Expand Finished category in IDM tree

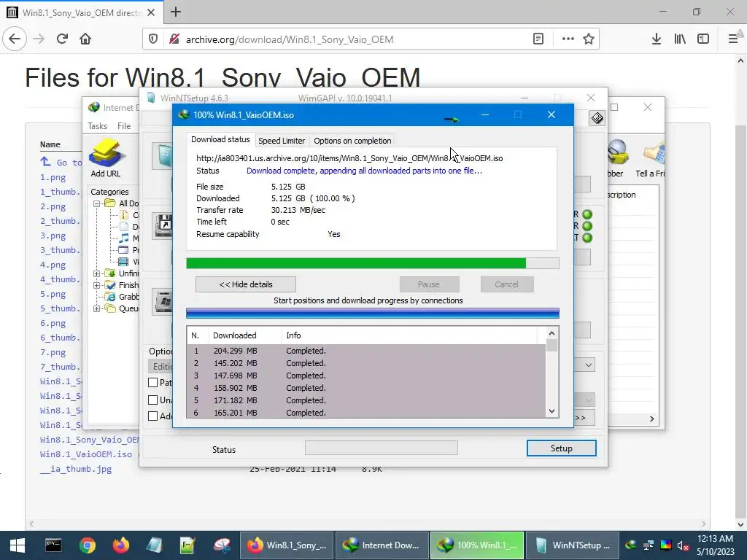click(x=96, y=285)
